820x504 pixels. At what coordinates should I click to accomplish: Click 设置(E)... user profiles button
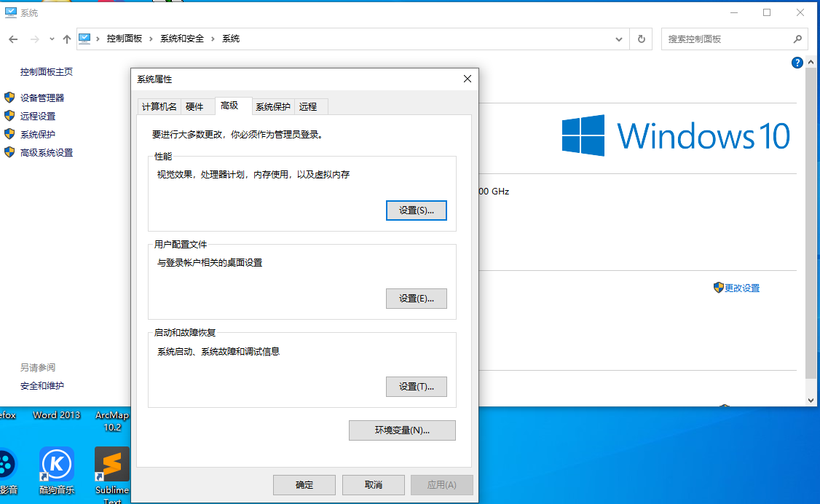[417, 299]
